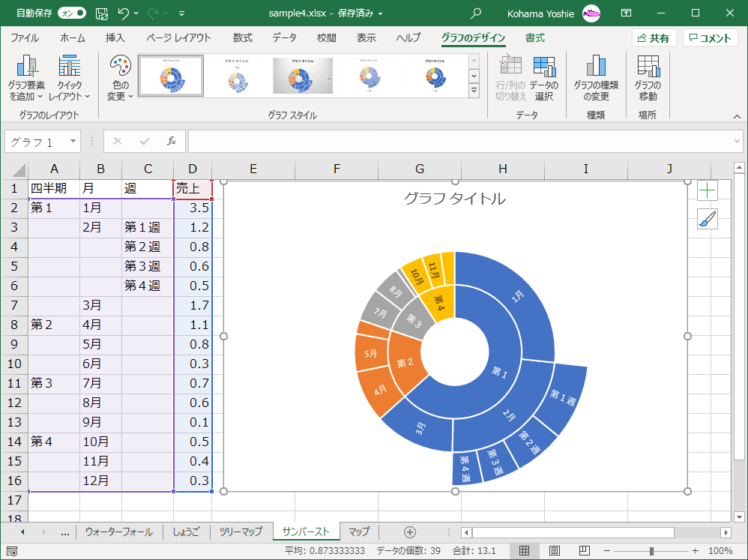Viewport: 748px width, 560px height.
Task: Open the Quick Layout (クイックレイアウト) icon
Action: click(x=69, y=67)
